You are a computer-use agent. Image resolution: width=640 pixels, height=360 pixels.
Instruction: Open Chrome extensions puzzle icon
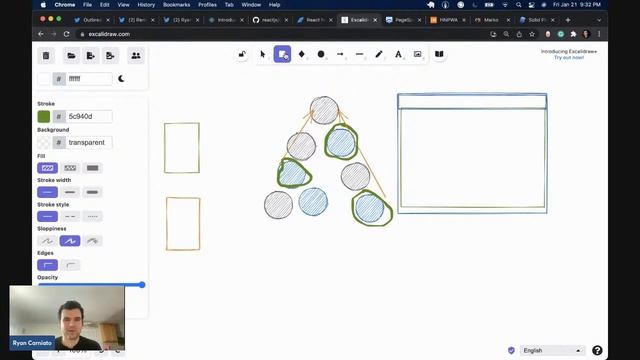tap(573, 34)
